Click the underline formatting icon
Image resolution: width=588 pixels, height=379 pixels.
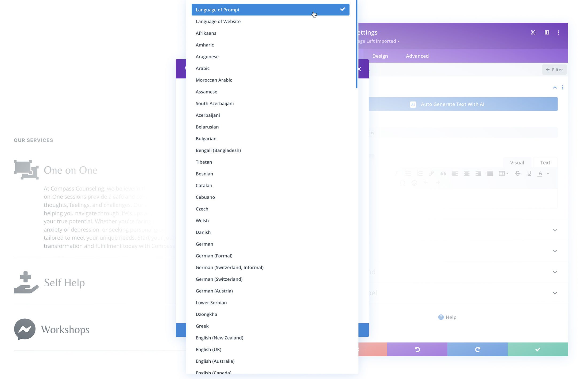[529, 173]
